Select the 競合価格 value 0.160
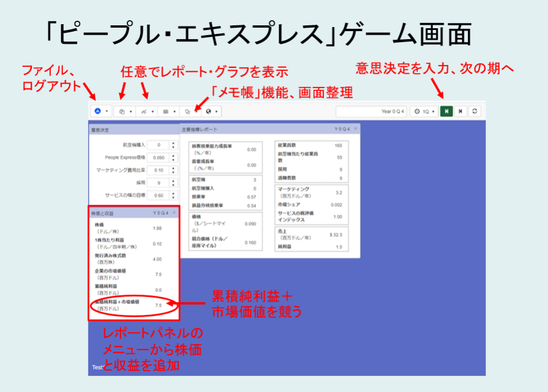The height and width of the screenshot is (392, 548). click(250, 242)
